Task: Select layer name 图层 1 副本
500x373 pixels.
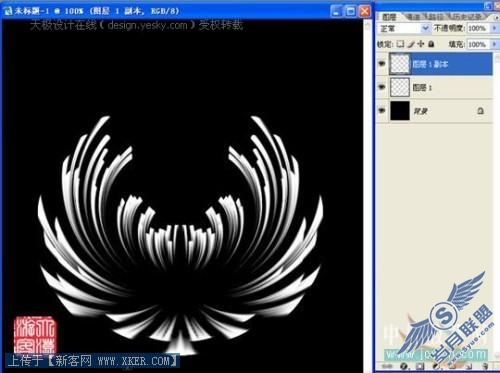Action: pyautogui.click(x=430, y=64)
